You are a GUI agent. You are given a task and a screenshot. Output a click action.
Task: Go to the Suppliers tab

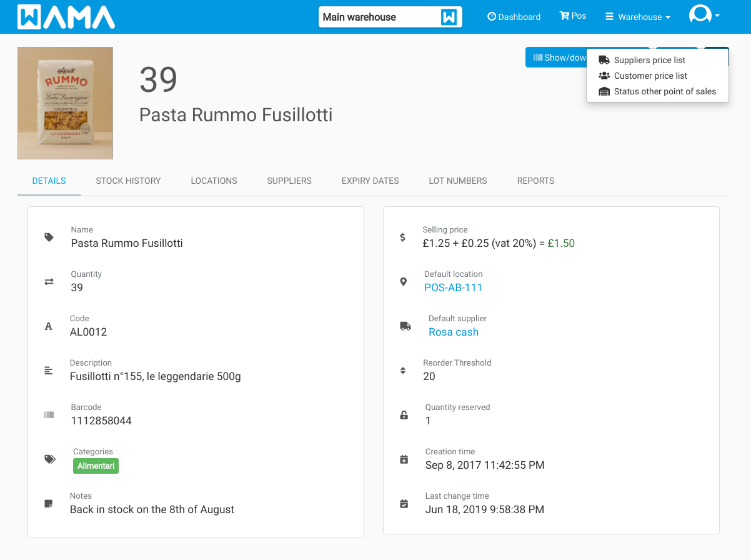pyautogui.click(x=289, y=181)
